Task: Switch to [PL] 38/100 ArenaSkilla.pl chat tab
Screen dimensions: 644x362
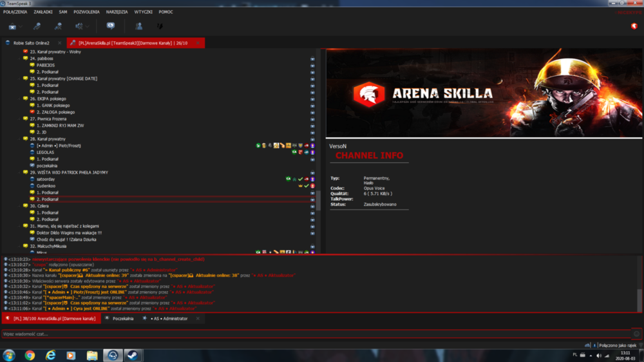Action: coord(52,318)
